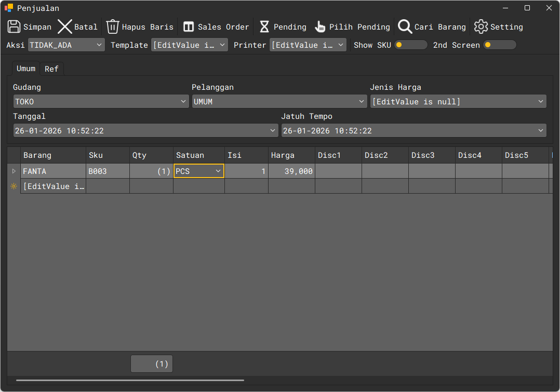The height and width of the screenshot is (392, 560).
Task: Switch to the Ref tab
Action: [51, 69]
